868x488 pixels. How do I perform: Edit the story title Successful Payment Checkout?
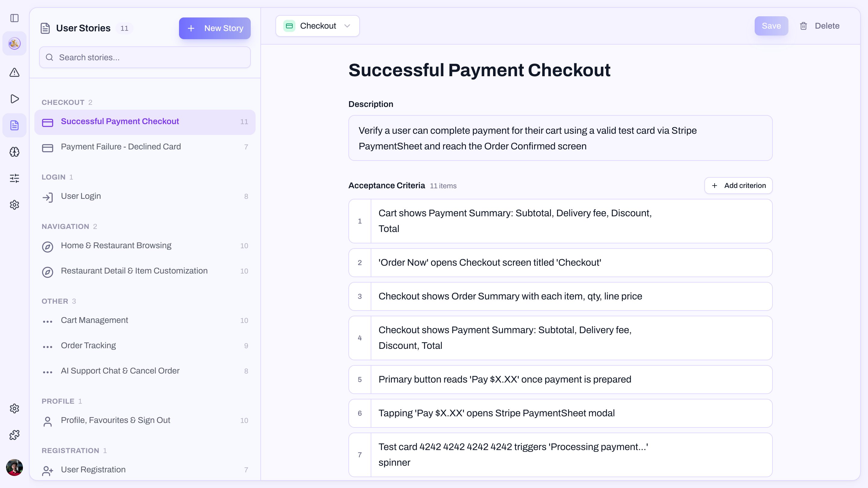479,70
